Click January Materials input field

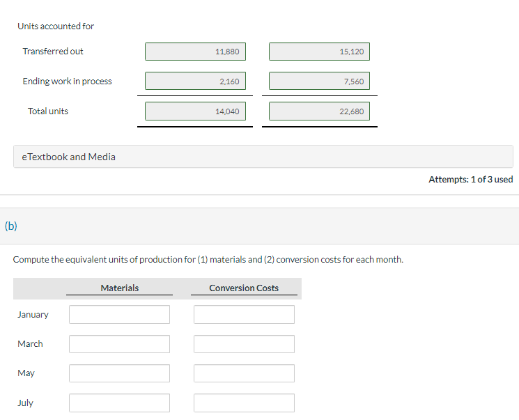pyautogui.click(x=120, y=314)
